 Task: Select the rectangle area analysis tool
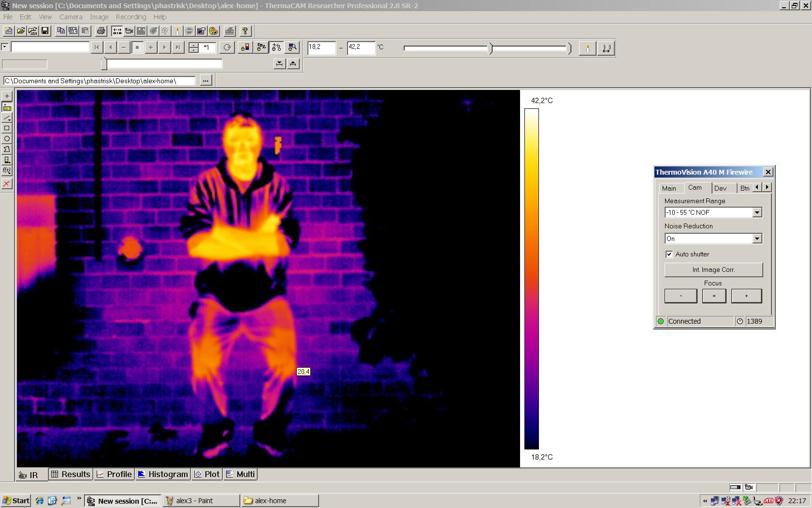tap(7, 128)
